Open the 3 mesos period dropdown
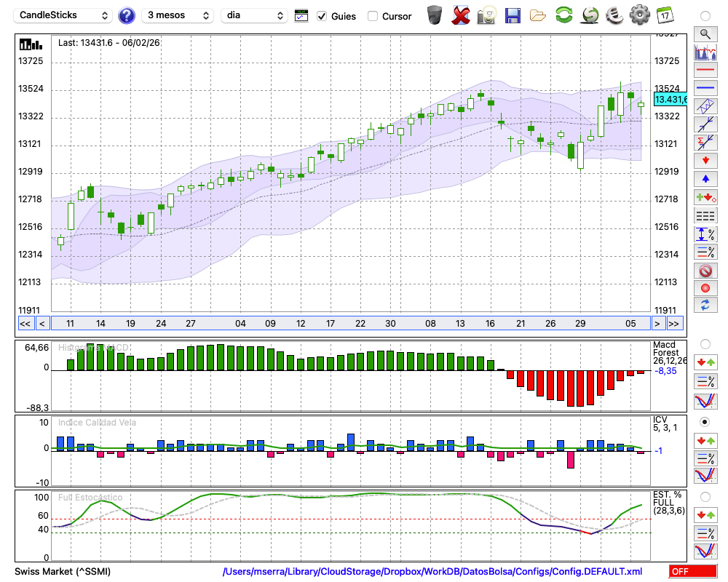 pyautogui.click(x=178, y=15)
